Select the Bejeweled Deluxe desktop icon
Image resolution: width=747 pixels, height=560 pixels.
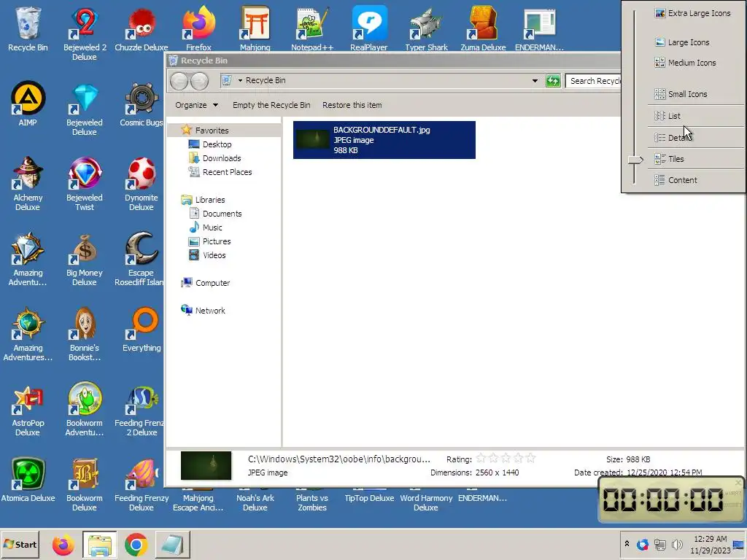pyautogui.click(x=85, y=108)
